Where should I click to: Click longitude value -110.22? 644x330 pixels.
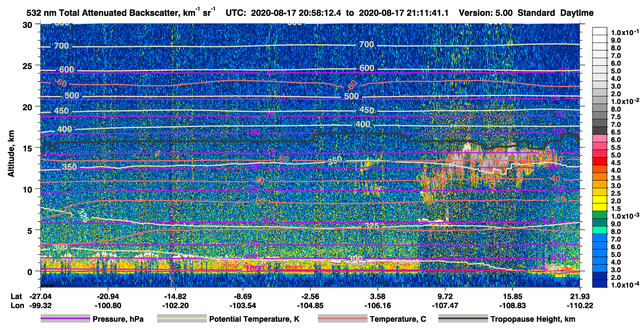580,306
